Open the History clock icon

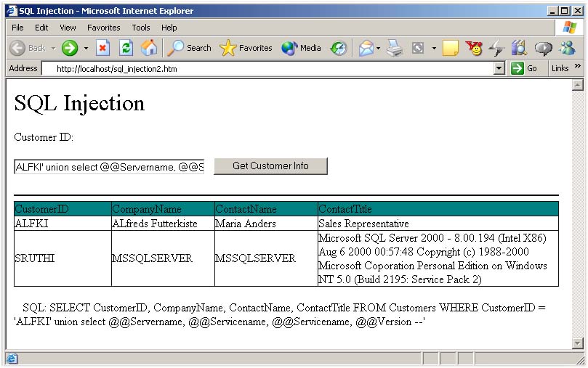[x=339, y=48]
